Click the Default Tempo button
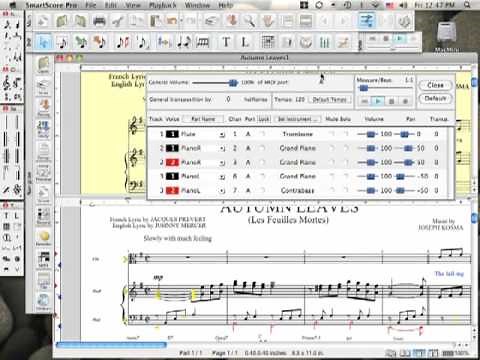 [x=329, y=99]
